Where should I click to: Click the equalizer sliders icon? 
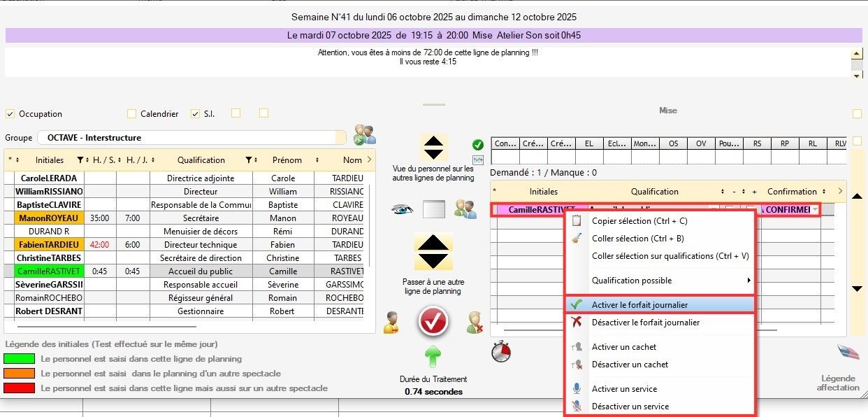point(478,160)
